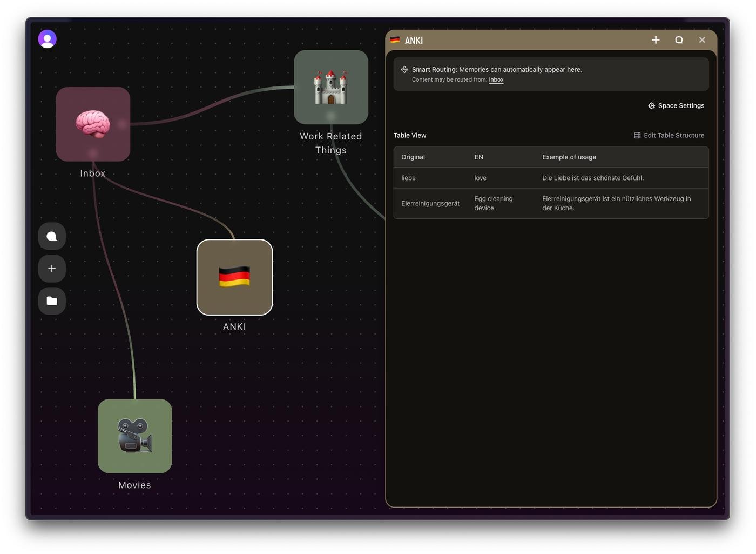The image size is (756, 554).
Task: Open Space Settings
Action: coord(676,106)
